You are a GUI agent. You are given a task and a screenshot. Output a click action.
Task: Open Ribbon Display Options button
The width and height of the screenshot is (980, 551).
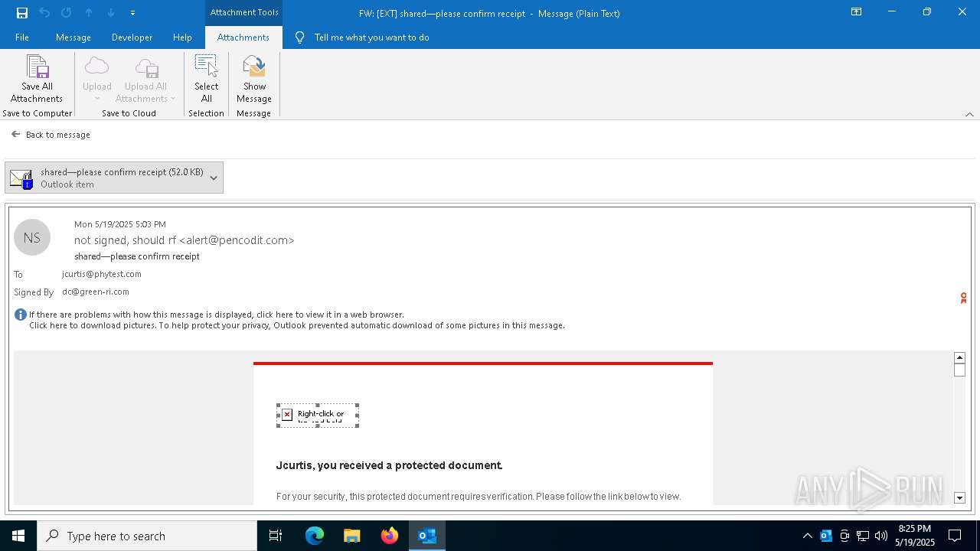pyautogui.click(x=857, y=12)
